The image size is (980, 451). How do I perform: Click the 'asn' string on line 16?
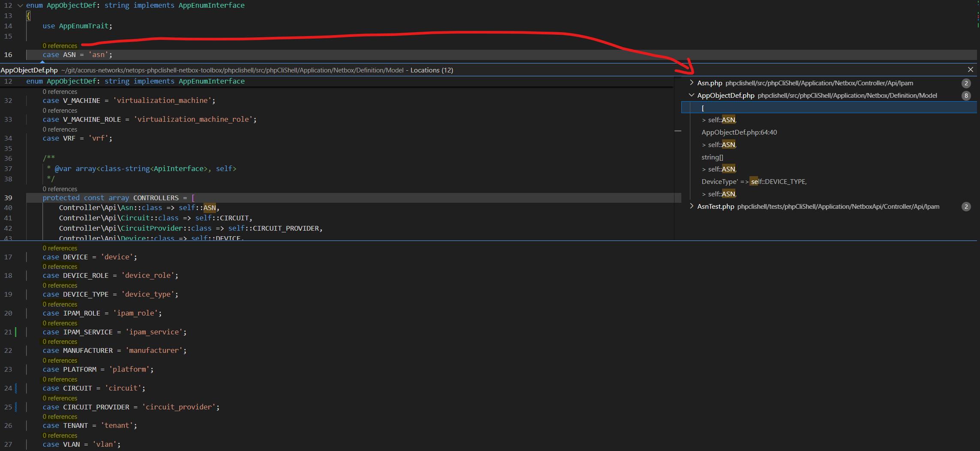pyautogui.click(x=99, y=55)
